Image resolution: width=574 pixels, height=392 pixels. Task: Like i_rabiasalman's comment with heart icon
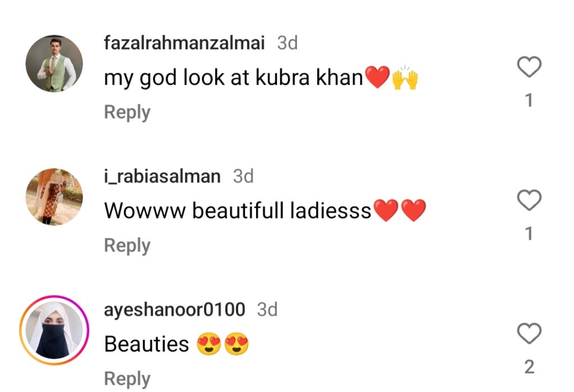(x=529, y=200)
